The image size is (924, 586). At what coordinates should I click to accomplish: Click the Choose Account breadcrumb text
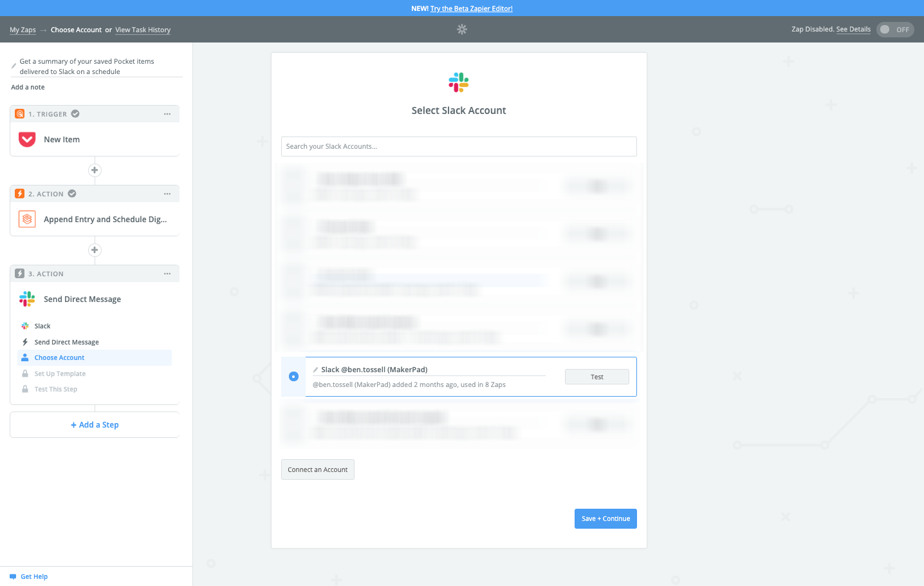[76, 30]
